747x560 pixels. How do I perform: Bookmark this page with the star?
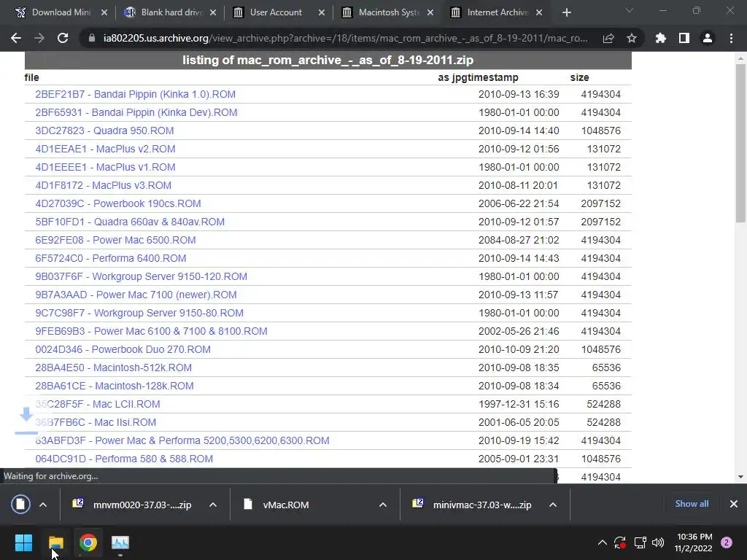[632, 38]
